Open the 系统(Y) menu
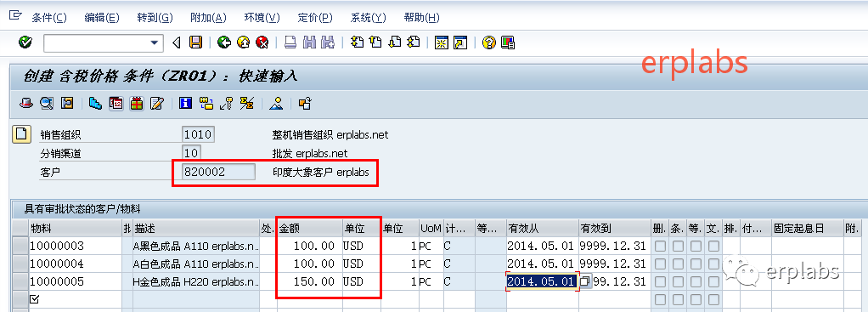 [x=368, y=18]
